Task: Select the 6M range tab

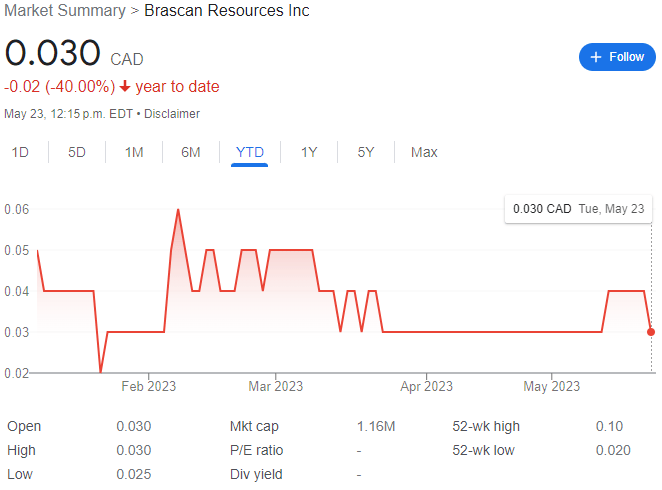Action: tap(191, 152)
